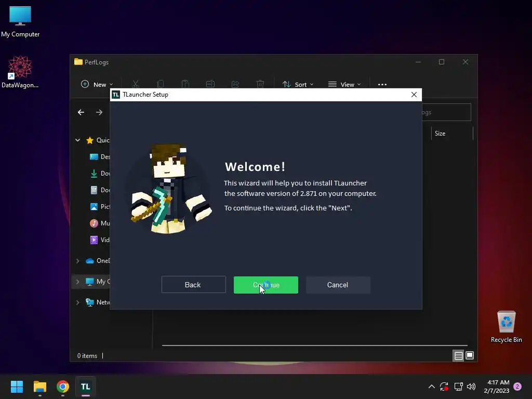Click the green Continue button
The height and width of the screenshot is (399, 532).
click(265, 285)
